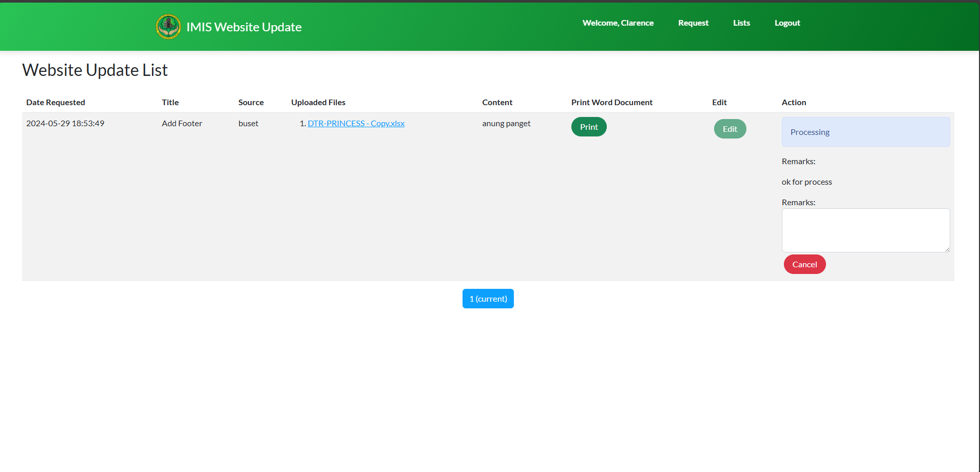
Task: Click the IMIS Website Update brand title
Action: [244, 27]
